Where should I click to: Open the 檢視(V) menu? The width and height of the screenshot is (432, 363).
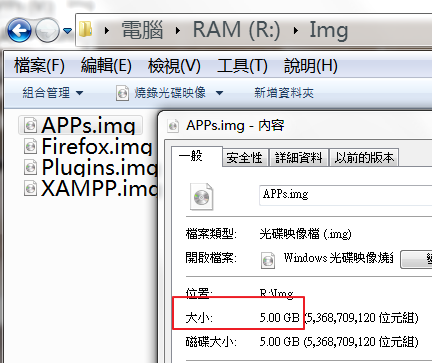174,65
